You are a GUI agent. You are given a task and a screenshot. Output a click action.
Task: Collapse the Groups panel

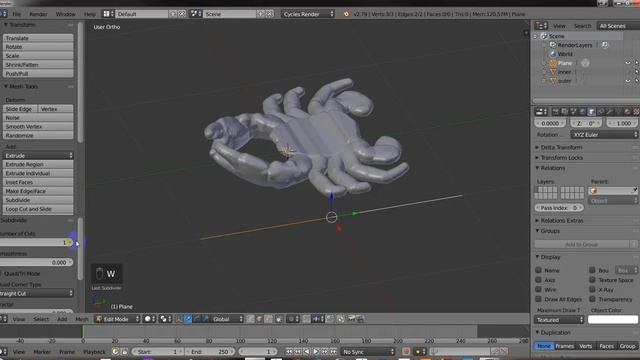(550, 231)
